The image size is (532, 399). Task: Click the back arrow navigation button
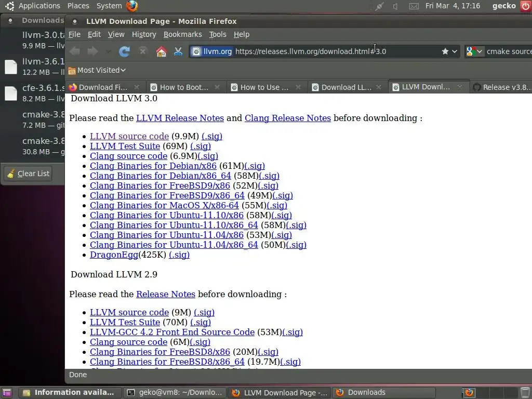tap(75, 51)
